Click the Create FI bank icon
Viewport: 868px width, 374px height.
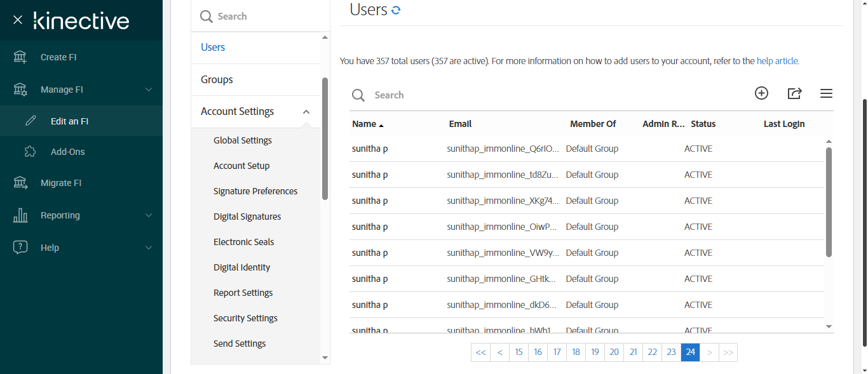(20, 57)
